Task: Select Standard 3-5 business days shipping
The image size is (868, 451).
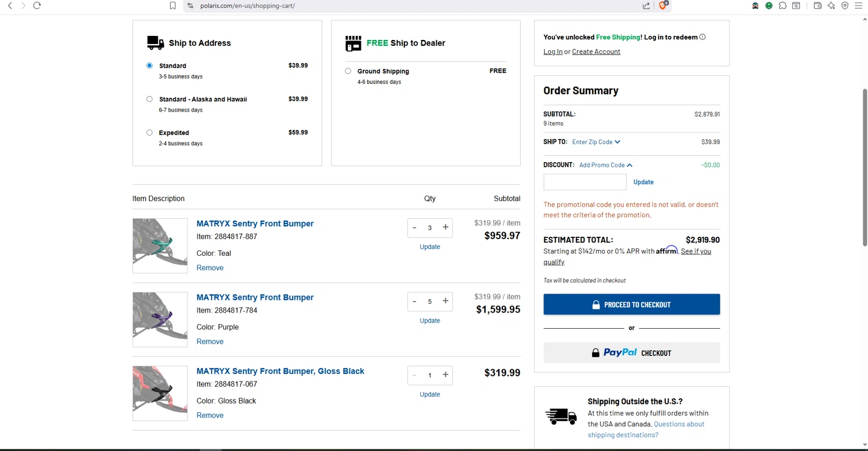Action: click(x=149, y=65)
